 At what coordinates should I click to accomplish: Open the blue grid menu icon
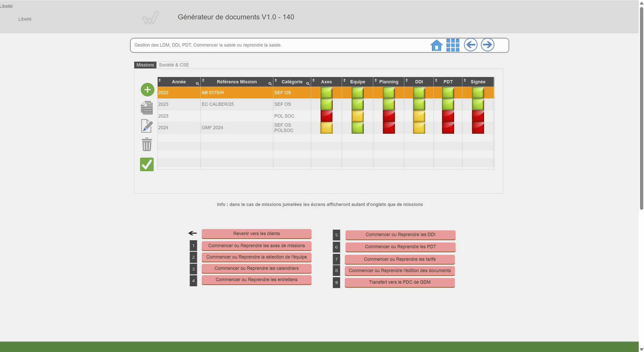[453, 45]
